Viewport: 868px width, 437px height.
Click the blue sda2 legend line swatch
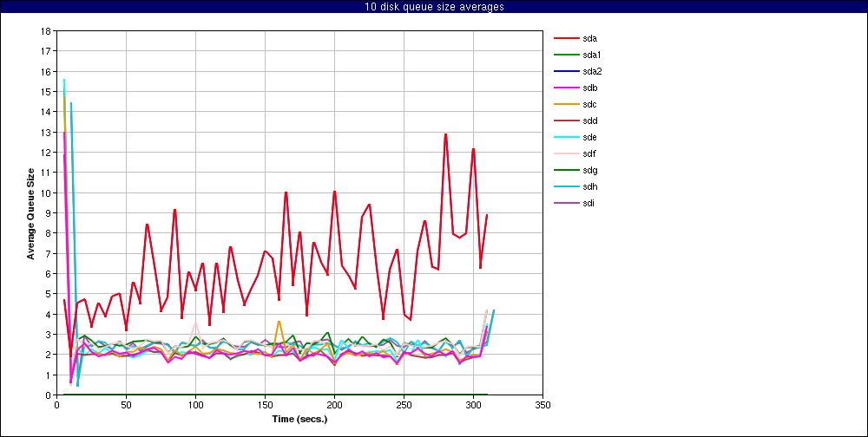click(565, 71)
